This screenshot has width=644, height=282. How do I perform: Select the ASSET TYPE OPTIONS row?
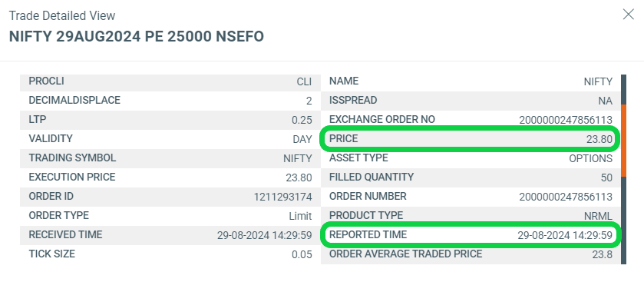[471, 158]
